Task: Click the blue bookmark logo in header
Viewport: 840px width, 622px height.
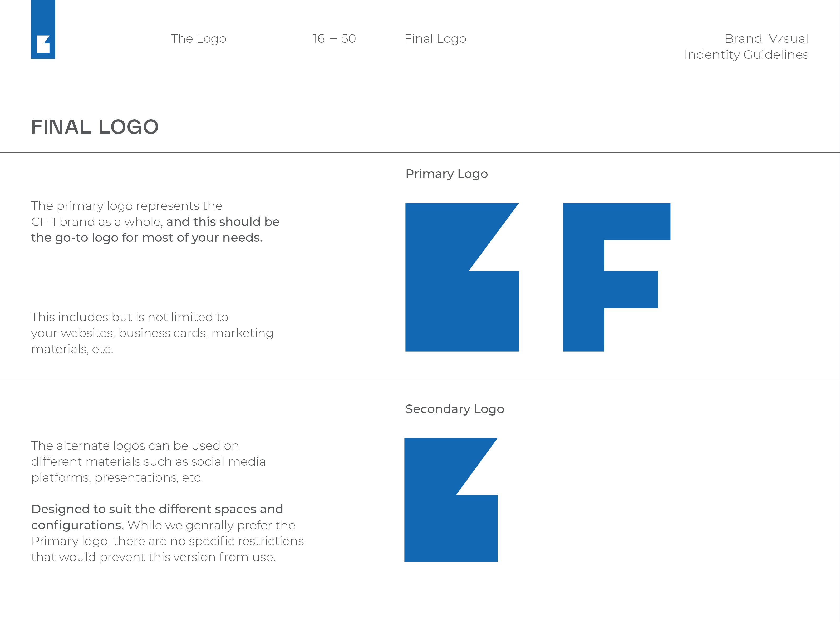Action: click(x=43, y=29)
